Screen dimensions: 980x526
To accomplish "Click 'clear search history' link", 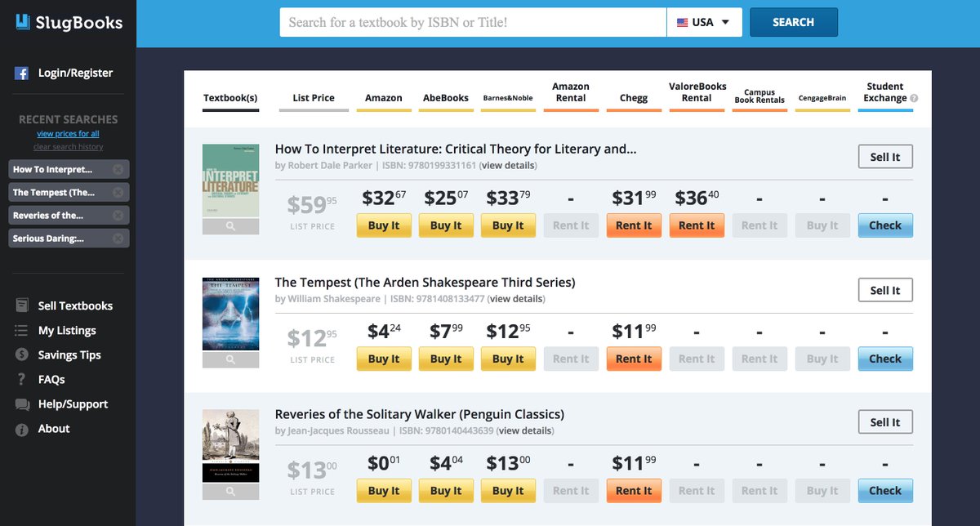I will click(69, 147).
